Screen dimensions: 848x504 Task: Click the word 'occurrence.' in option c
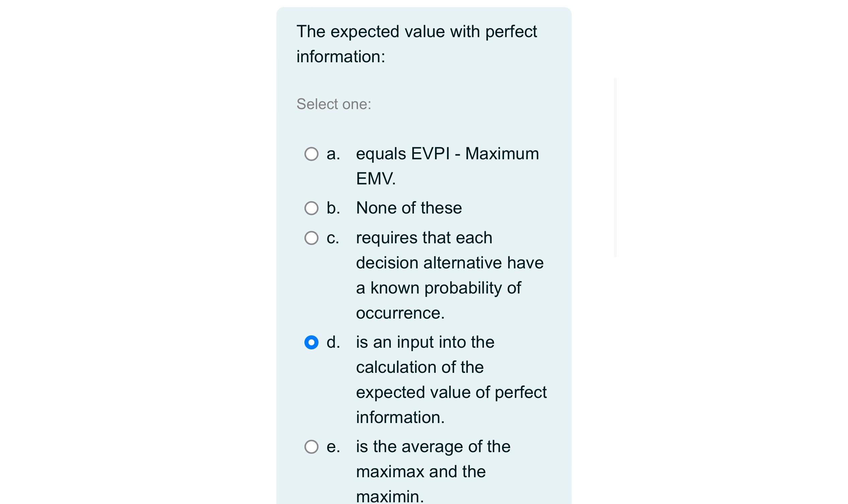(x=399, y=313)
